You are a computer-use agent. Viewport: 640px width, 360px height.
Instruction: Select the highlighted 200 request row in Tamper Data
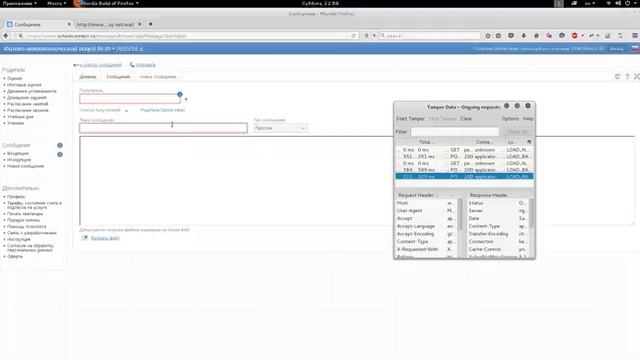[x=464, y=176]
